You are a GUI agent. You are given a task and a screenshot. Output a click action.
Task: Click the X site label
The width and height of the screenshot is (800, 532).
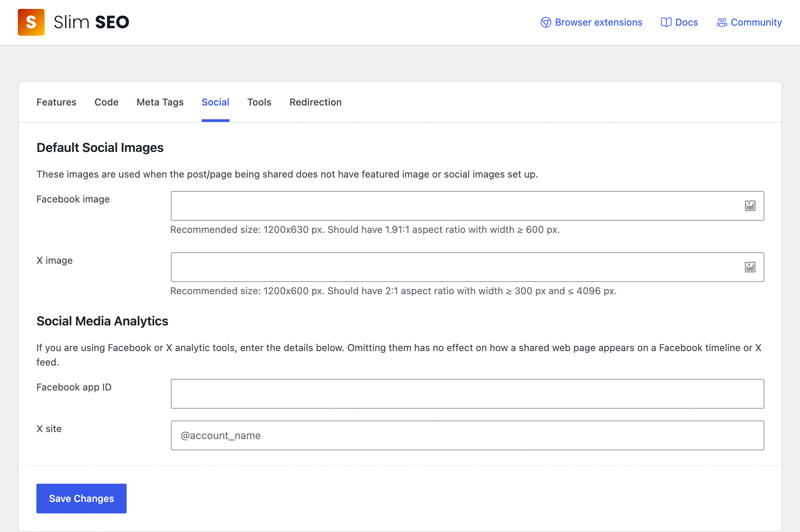[x=49, y=429]
